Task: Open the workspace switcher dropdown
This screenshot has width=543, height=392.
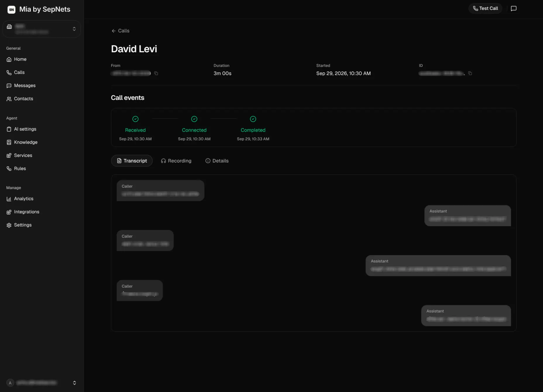Action: pos(42,29)
